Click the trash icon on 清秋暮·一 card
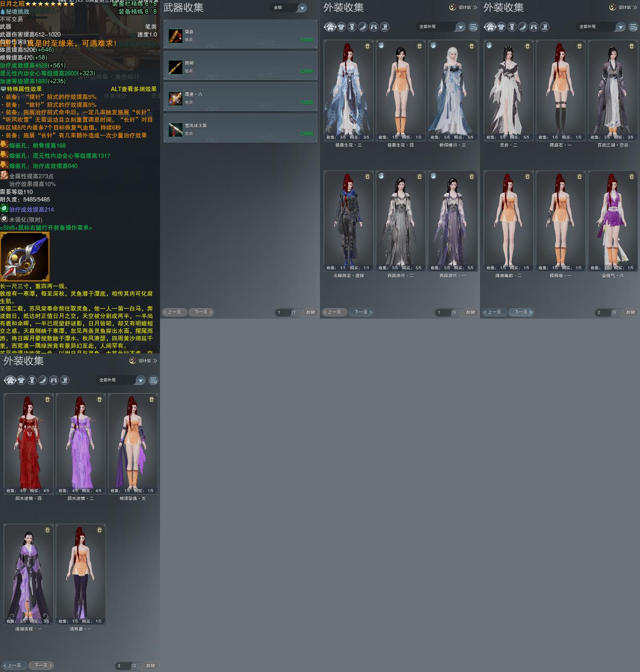 (100, 530)
